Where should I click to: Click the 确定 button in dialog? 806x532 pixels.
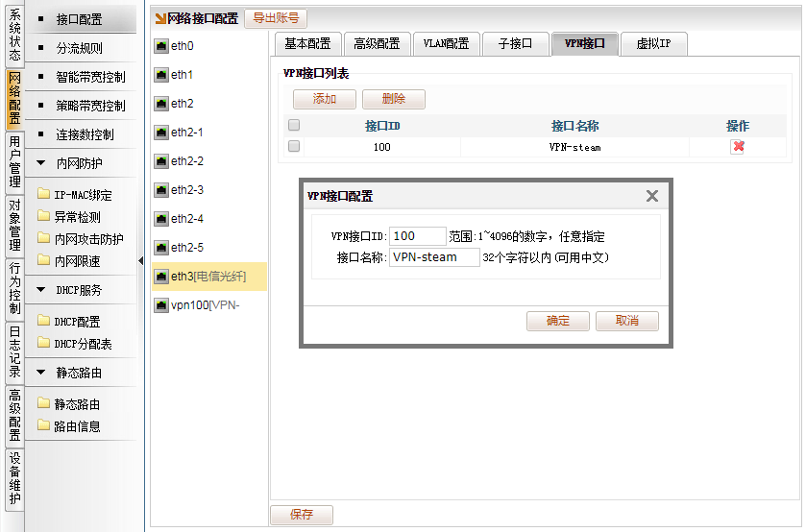[x=558, y=321]
